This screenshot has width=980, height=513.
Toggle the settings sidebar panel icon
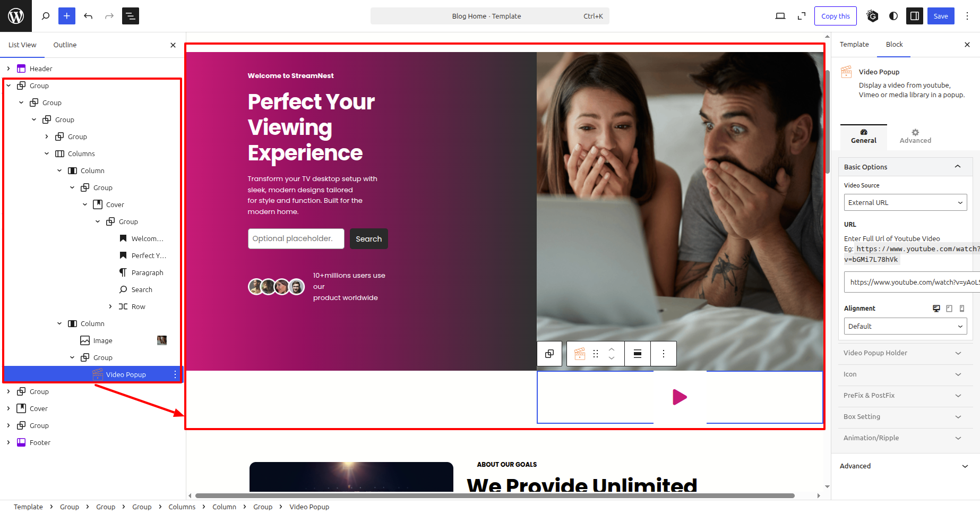(x=915, y=16)
